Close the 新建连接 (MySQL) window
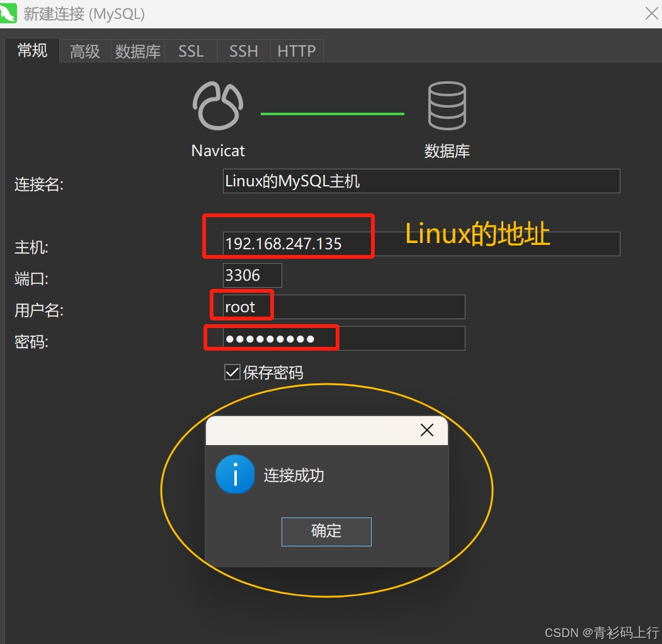This screenshot has height=644, width=662. (651, 13)
